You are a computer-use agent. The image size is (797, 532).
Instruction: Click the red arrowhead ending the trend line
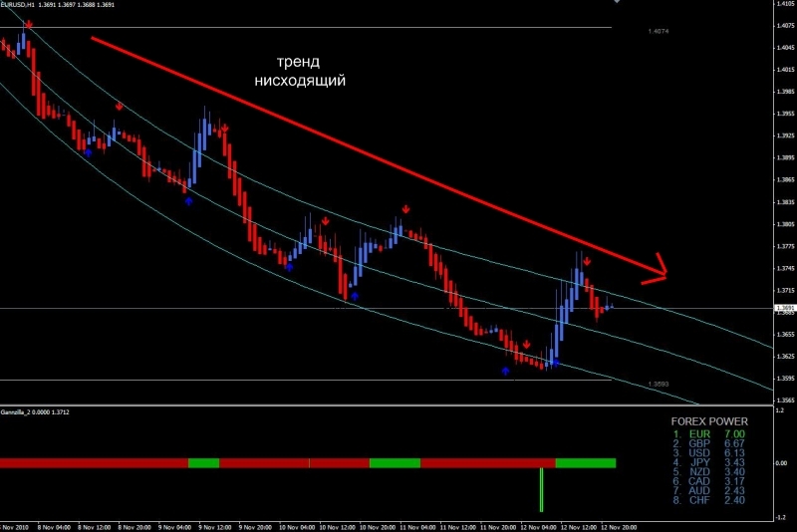(658, 267)
